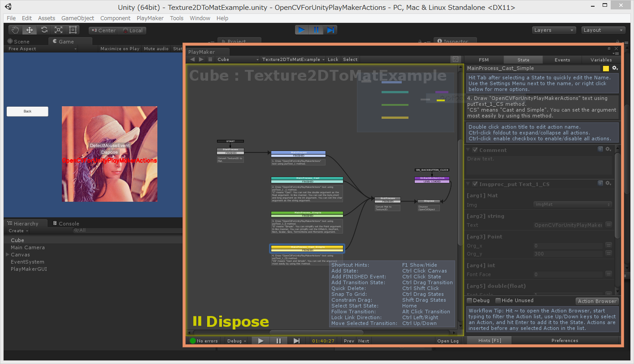Click the Preferences button
Screen dimensions: 634x364
[x=565, y=340]
